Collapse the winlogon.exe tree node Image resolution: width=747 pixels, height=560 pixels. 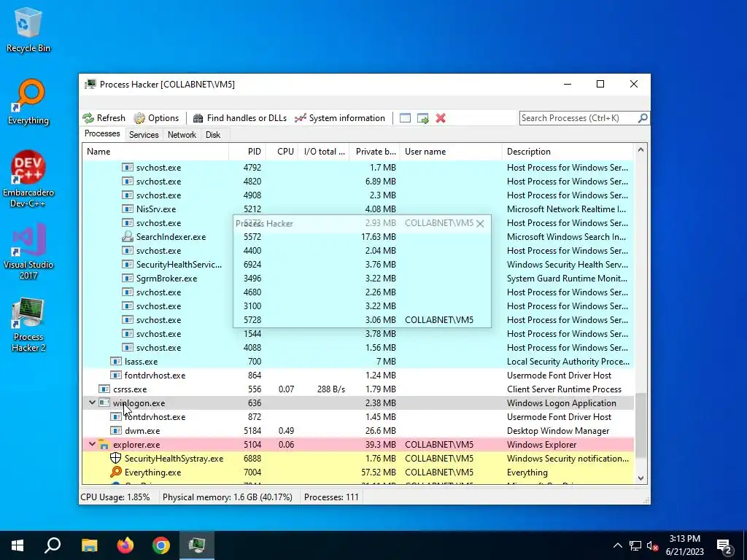point(92,402)
